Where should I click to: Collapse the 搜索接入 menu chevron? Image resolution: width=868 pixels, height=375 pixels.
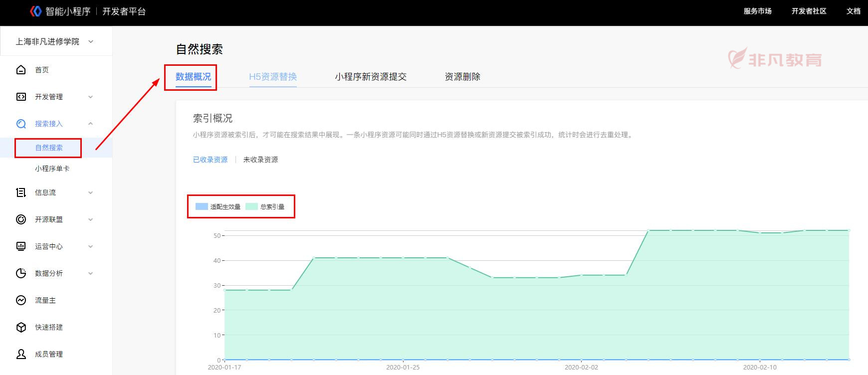click(90, 124)
